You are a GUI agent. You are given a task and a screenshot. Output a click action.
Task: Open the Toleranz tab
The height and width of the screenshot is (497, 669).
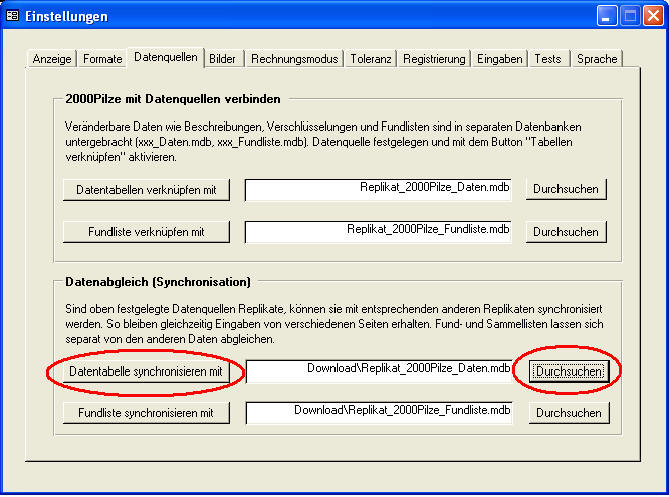point(371,59)
